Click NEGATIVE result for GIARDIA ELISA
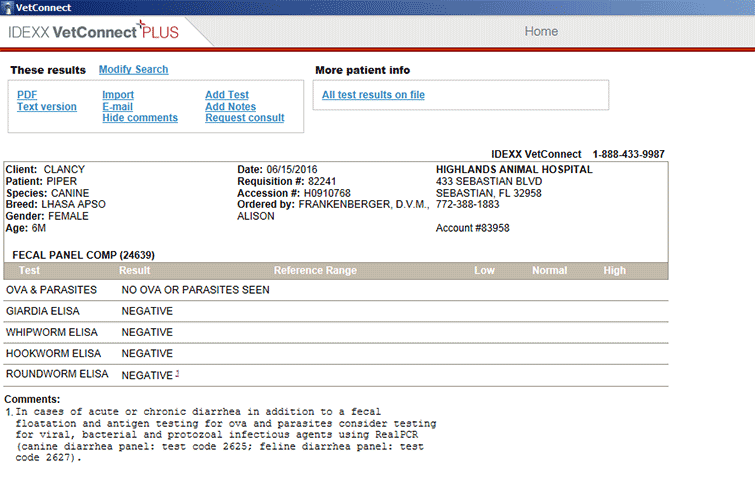This screenshot has height=486, width=755. (147, 311)
